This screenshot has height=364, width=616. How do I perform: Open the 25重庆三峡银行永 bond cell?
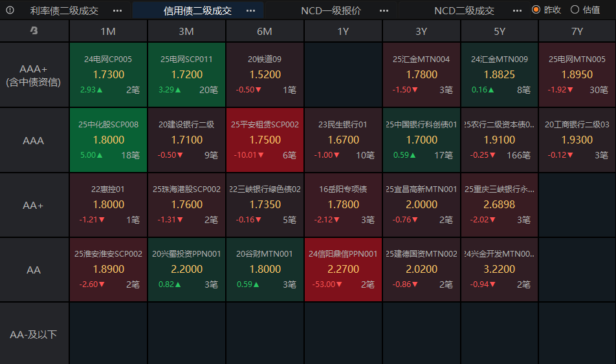[500, 205]
